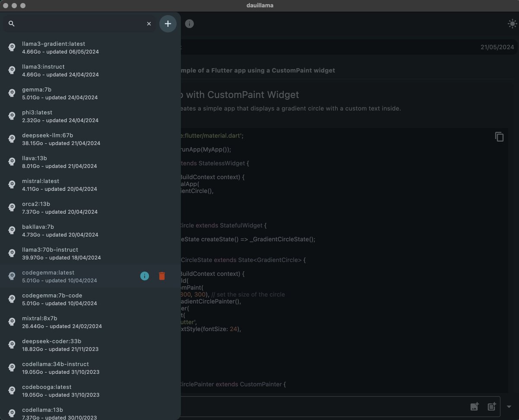Select llama3:70b-instruct model

90,253
